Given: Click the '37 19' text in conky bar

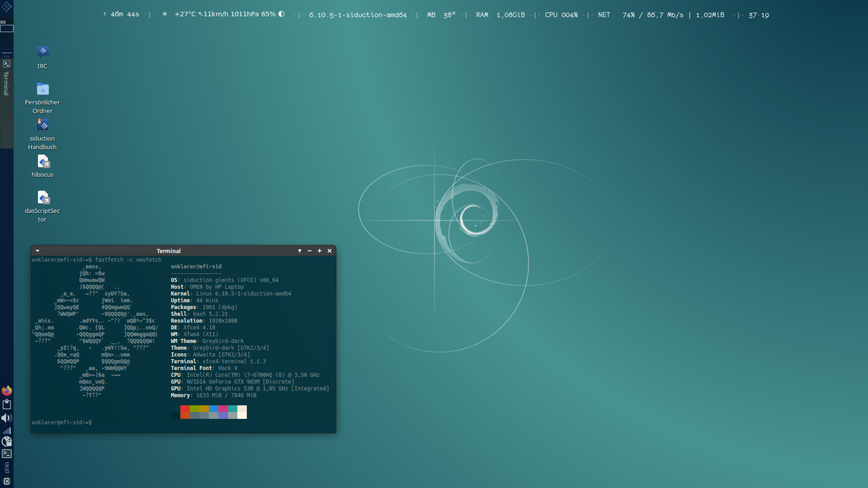Looking at the screenshot, I should (x=758, y=14).
